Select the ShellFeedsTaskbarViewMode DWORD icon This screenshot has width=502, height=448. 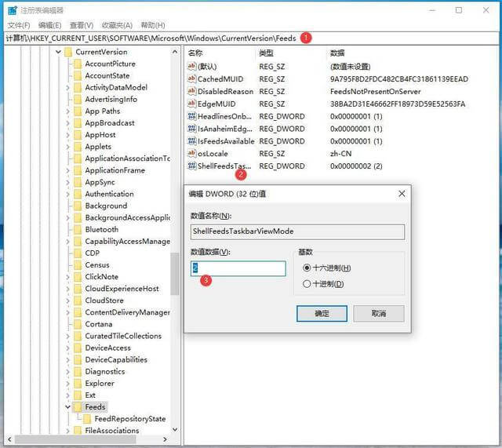coord(191,166)
